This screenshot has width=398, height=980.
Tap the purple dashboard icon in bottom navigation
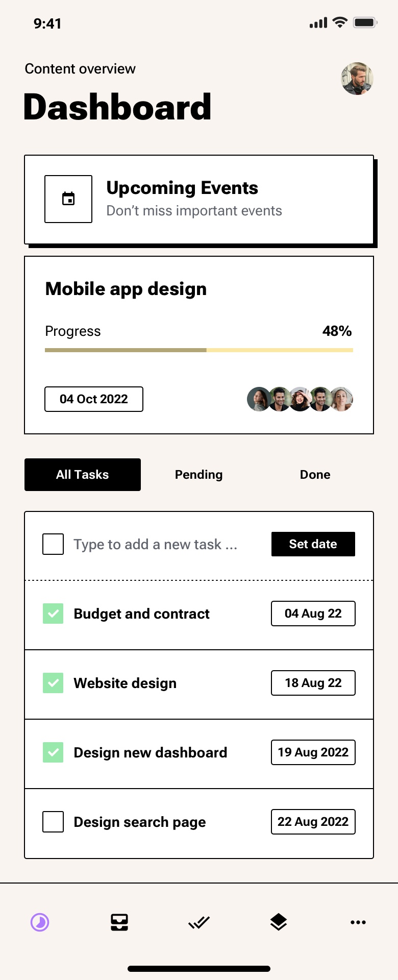40,922
